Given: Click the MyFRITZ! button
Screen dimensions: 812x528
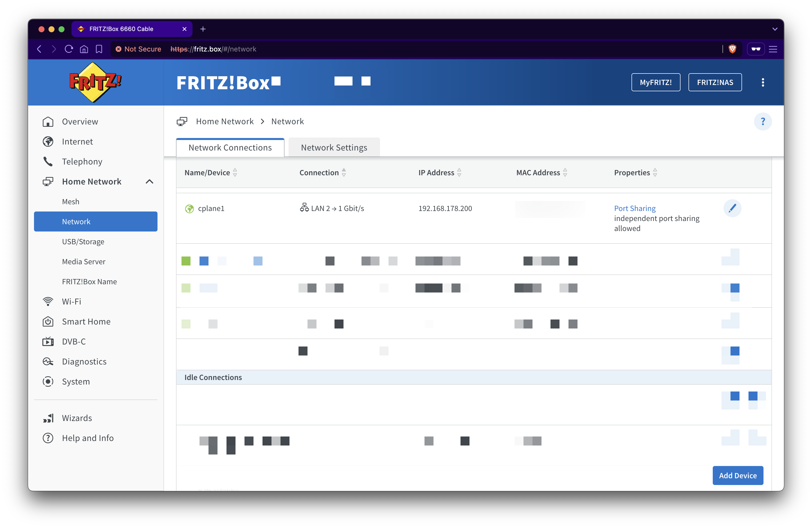Looking at the screenshot, I should [x=655, y=82].
